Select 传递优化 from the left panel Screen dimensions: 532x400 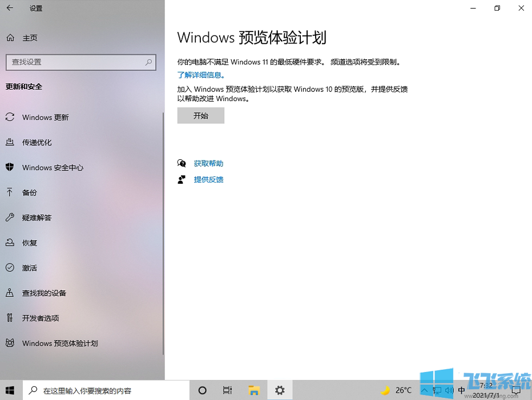[x=37, y=142]
